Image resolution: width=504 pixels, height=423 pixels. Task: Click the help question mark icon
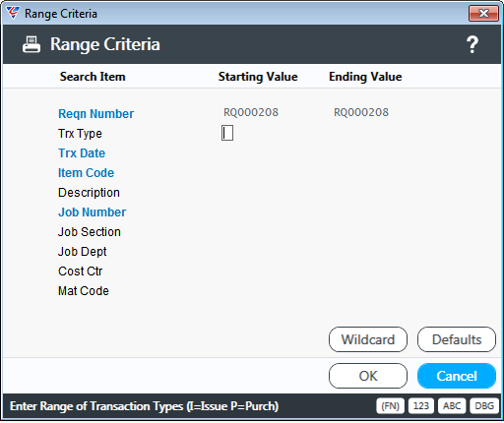coord(472,44)
